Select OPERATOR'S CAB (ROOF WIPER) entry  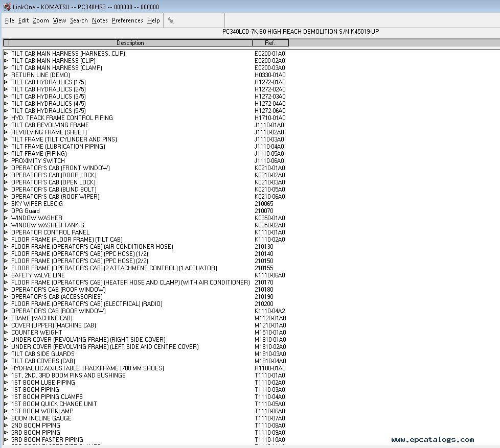pyautogui.click(x=56, y=197)
